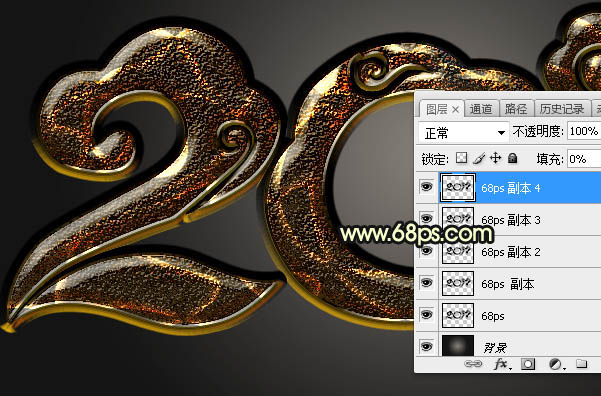Toggle visibility of 68ps 副本 2
Image resolution: width=601 pixels, height=396 pixels.
(x=426, y=251)
